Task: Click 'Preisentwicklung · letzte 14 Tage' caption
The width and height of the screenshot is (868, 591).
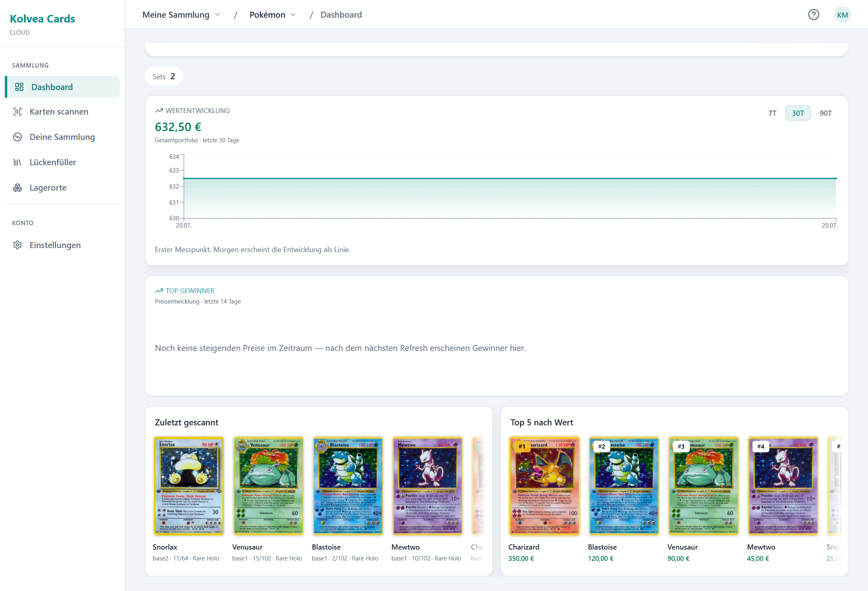Action: click(198, 302)
